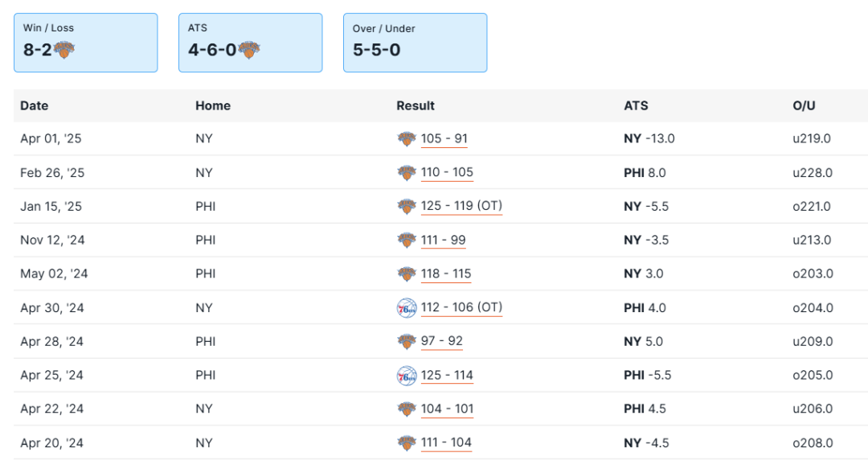
Task: Click the 104 - 101 score link
Action: [447, 410]
